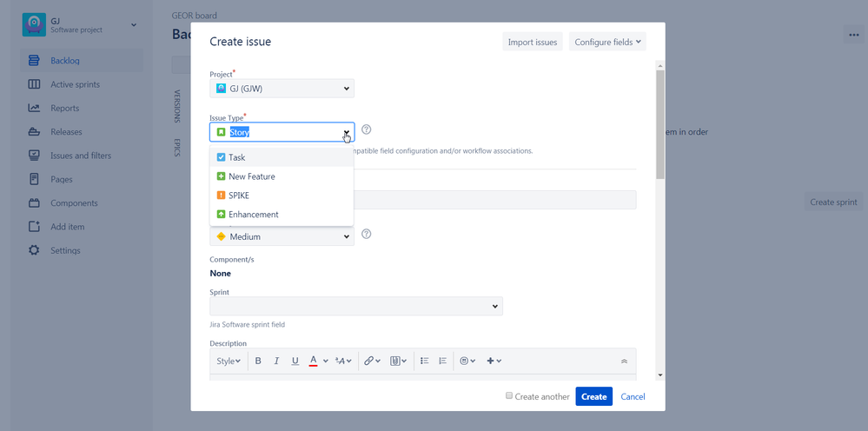Open the plus insert-more menu
This screenshot has height=431, width=868.
click(x=494, y=361)
